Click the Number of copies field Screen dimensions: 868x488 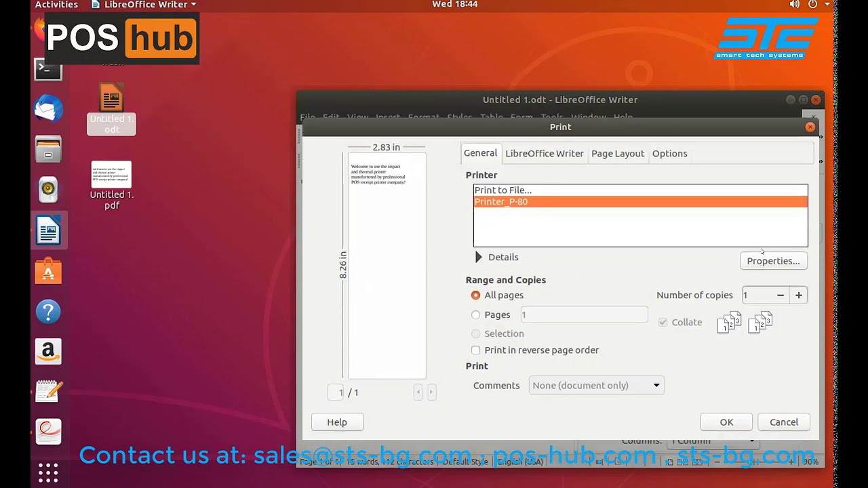pos(756,296)
